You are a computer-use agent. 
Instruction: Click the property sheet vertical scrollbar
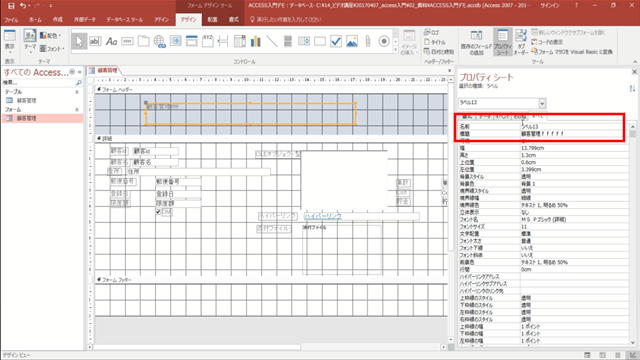(633, 233)
